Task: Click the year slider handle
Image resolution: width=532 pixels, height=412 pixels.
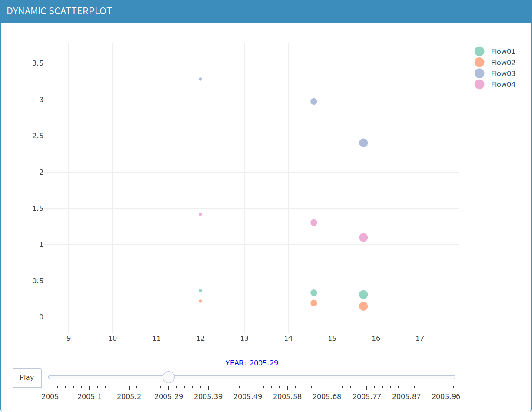Action: [x=168, y=377]
